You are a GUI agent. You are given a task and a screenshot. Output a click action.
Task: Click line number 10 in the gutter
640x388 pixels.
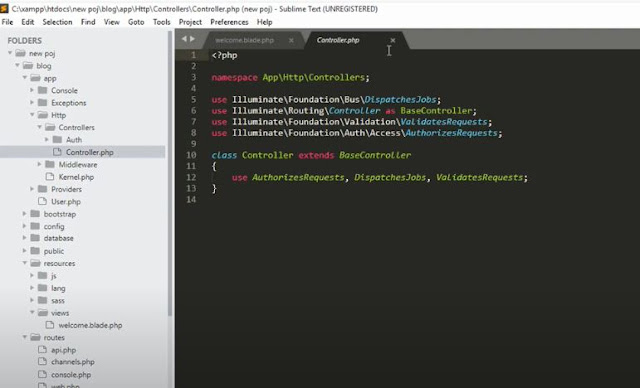click(191, 155)
